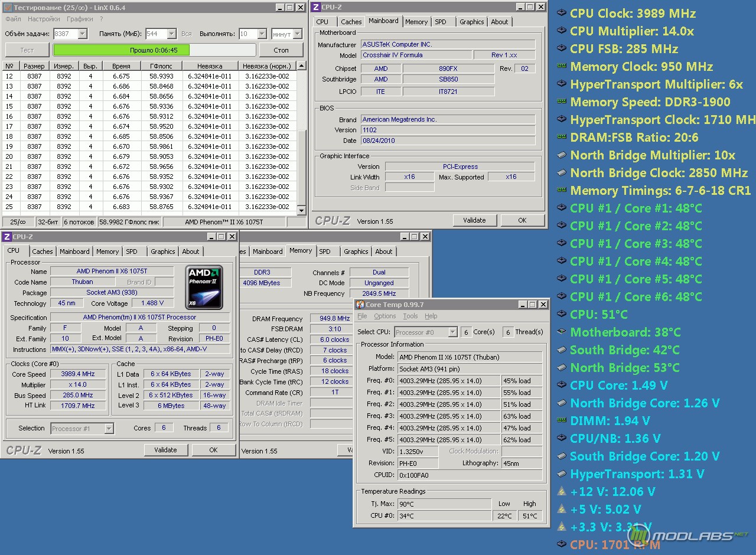Click the NB Frequency 2849.5 MHz value
Image resolution: width=756 pixels, height=555 pixels.
379,293
